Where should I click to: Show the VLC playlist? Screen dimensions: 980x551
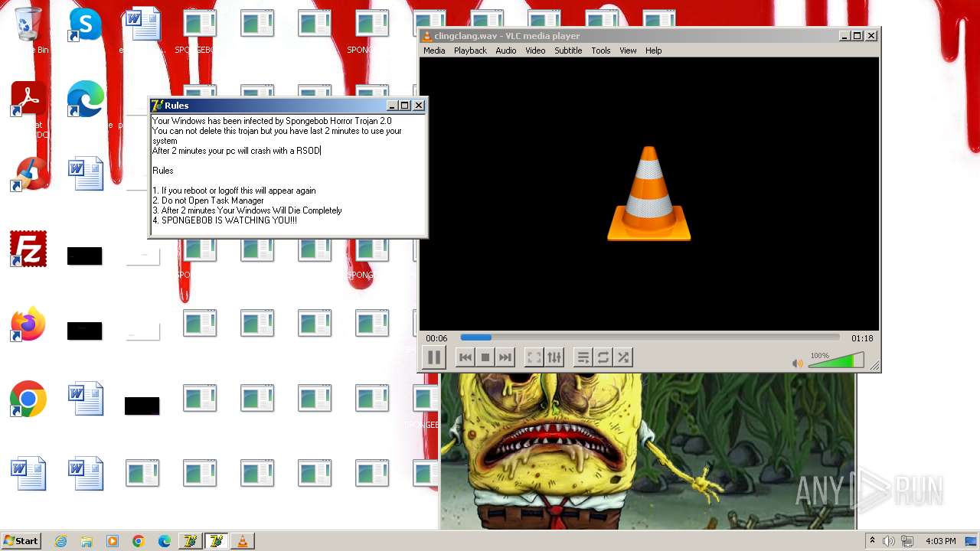(583, 357)
